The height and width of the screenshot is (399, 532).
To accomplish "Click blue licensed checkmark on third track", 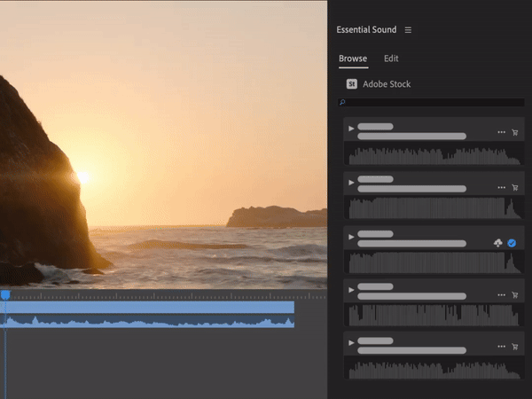I will click(512, 243).
